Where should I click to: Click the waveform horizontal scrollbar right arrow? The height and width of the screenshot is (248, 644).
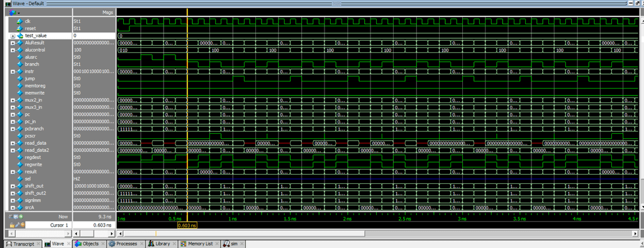coord(635,234)
